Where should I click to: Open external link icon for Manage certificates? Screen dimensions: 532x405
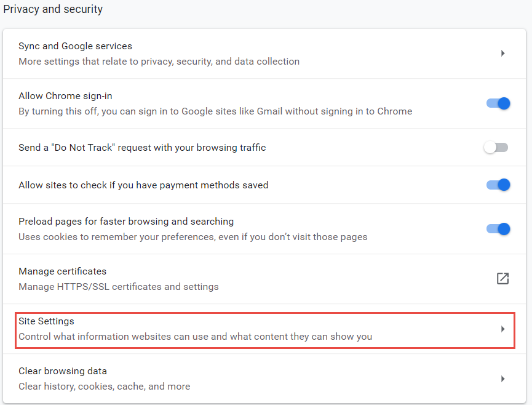point(502,278)
